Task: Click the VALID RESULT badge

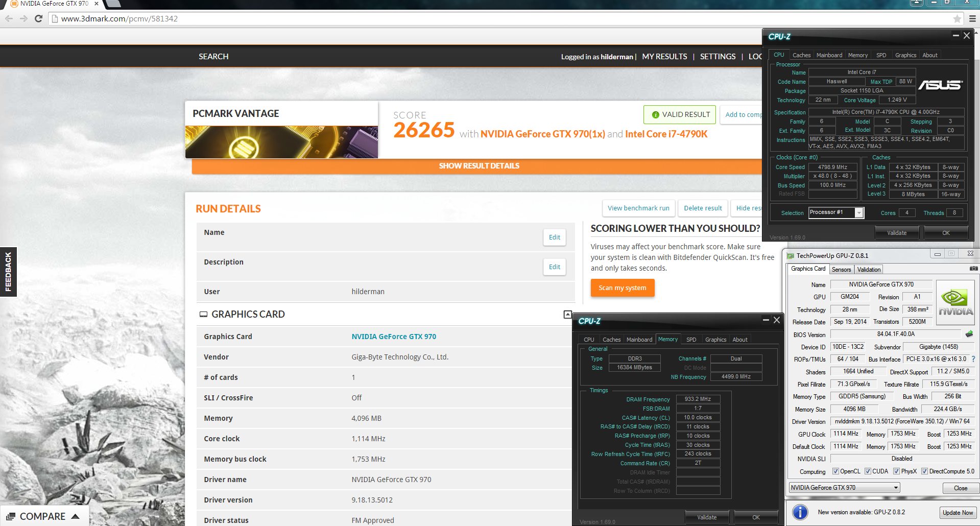Action: (680, 115)
